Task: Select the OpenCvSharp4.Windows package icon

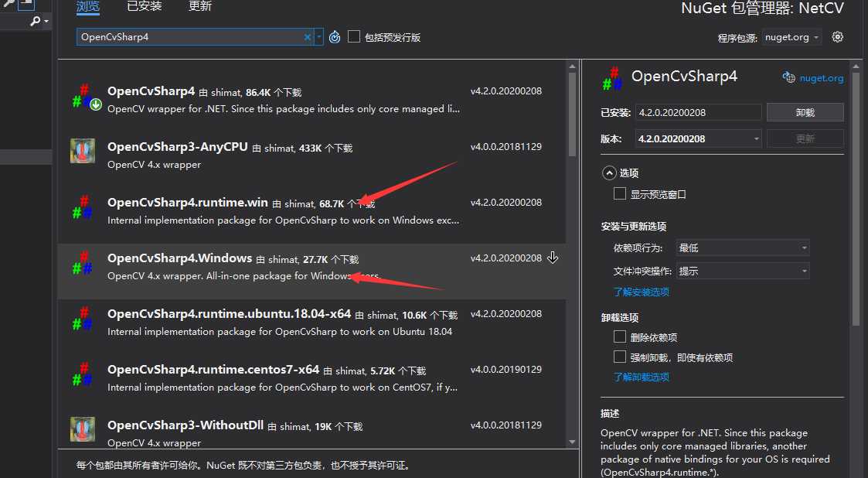Action: (x=83, y=263)
